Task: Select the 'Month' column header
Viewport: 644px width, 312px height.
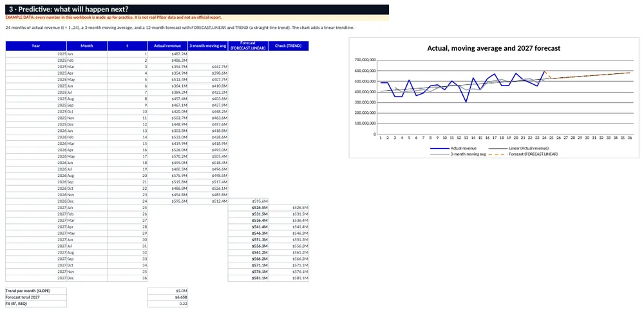Action: click(87, 46)
